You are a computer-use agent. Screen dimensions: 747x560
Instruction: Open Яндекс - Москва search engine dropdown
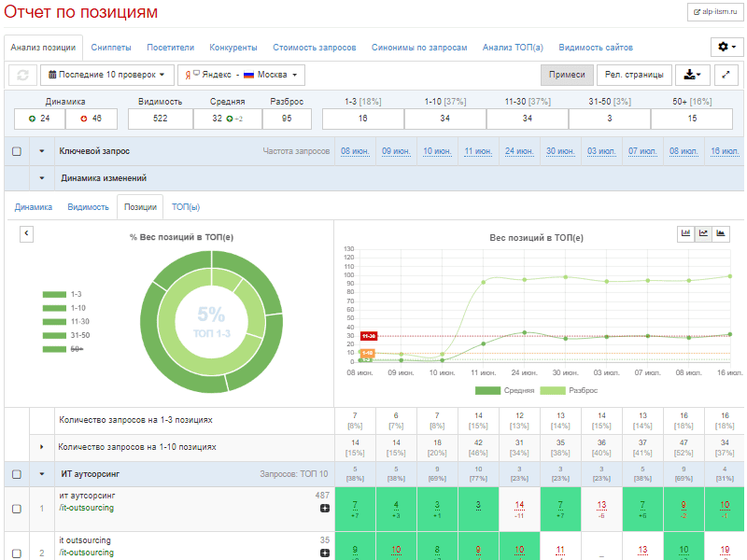pos(242,75)
